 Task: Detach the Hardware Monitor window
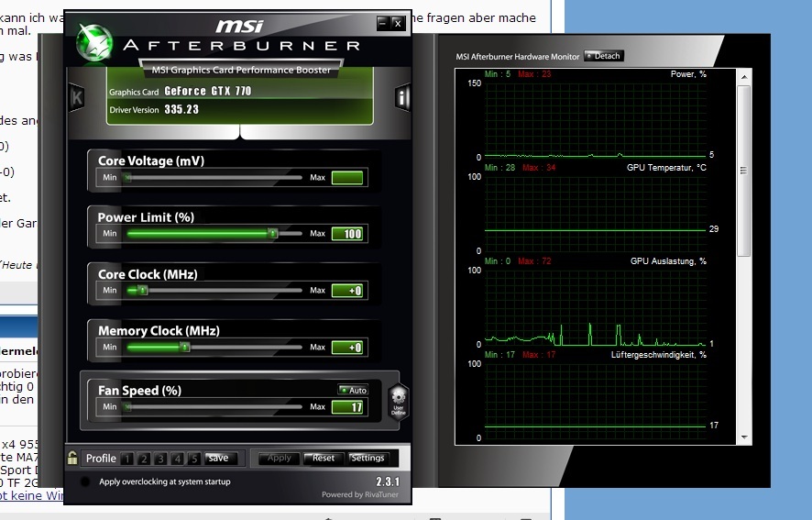click(604, 56)
